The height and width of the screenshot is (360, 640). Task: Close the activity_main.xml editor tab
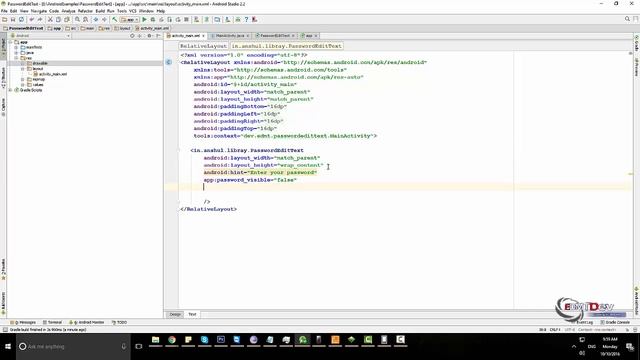(x=203, y=36)
